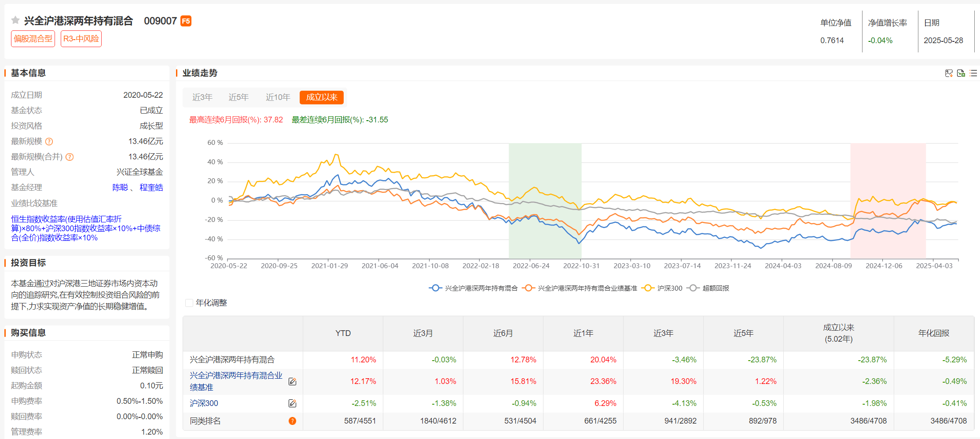Star the fund 兴全沪港深两年持有混合 as favorite
Image resolution: width=980 pixels, height=439 pixels.
tap(15, 20)
